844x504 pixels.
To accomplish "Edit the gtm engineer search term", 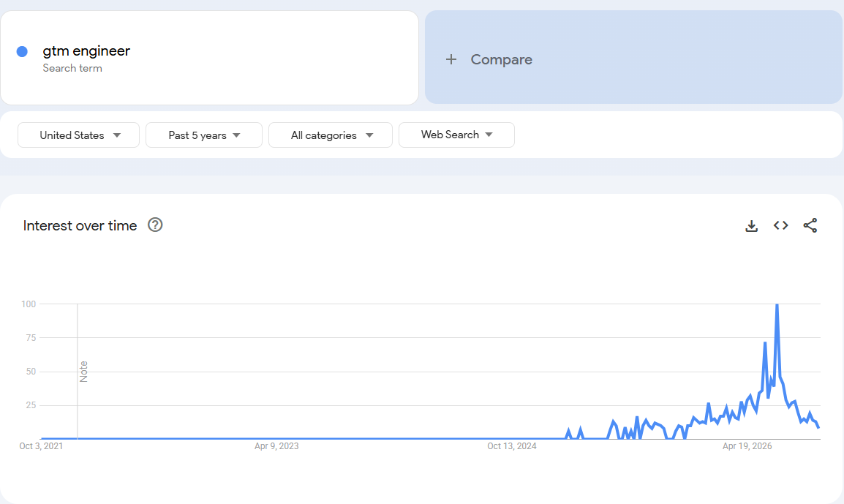I will pos(86,50).
